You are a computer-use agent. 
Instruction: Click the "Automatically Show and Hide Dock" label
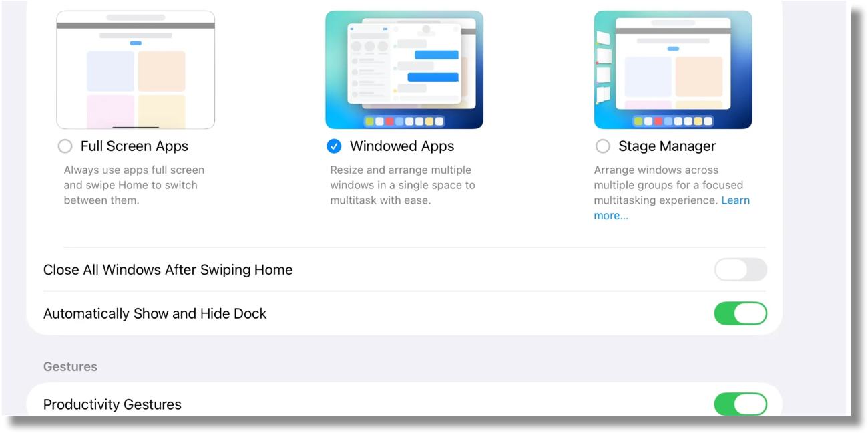[x=155, y=313]
